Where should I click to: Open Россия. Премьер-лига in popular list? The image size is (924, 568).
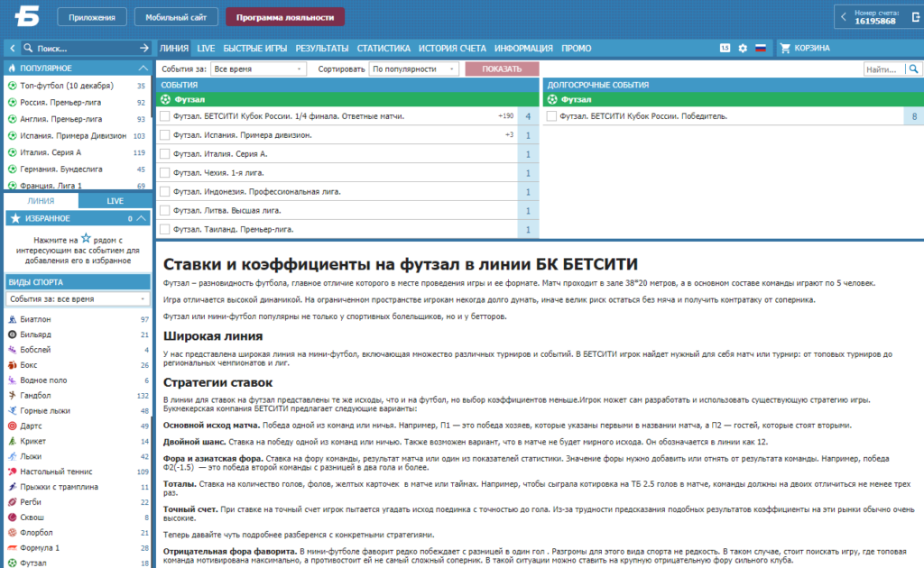pyautogui.click(x=61, y=103)
